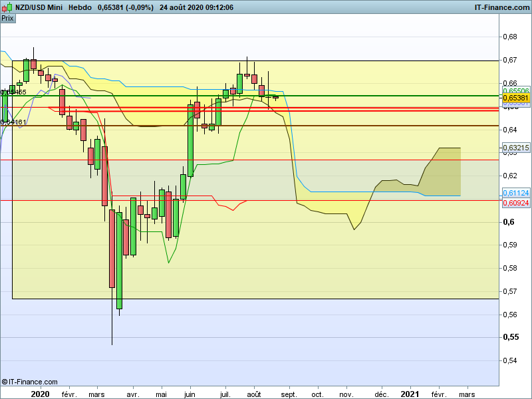Click the juin marker on time axis

tap(190, 394)
